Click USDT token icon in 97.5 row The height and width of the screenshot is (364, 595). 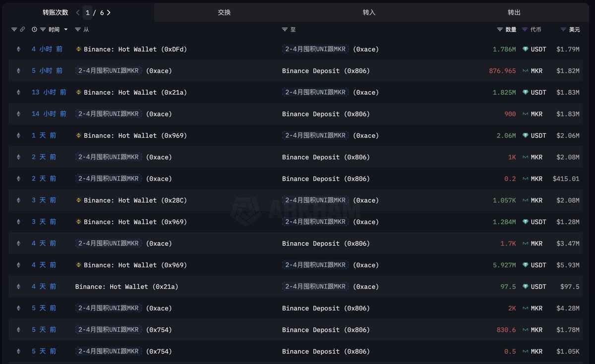coord(526,287)
